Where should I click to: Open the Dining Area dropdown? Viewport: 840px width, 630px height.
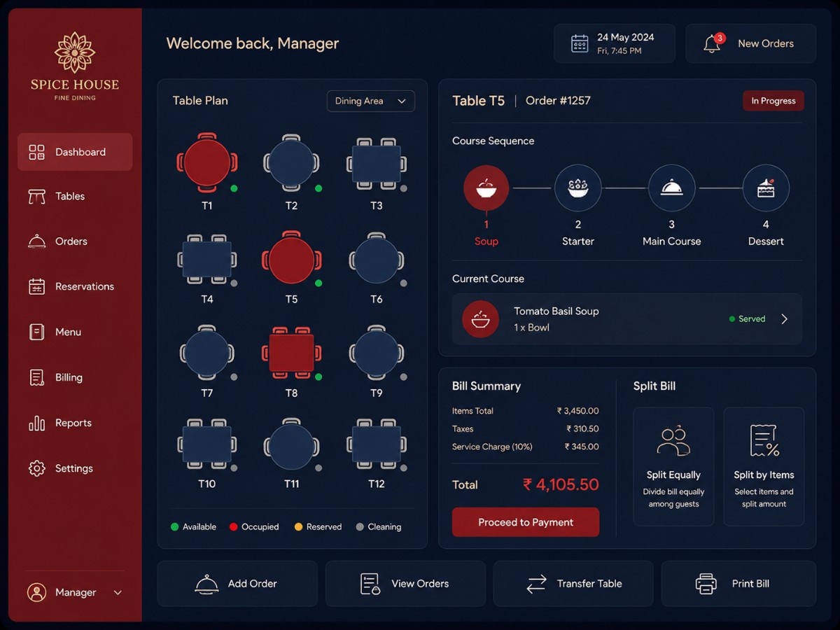coord(371,101)
